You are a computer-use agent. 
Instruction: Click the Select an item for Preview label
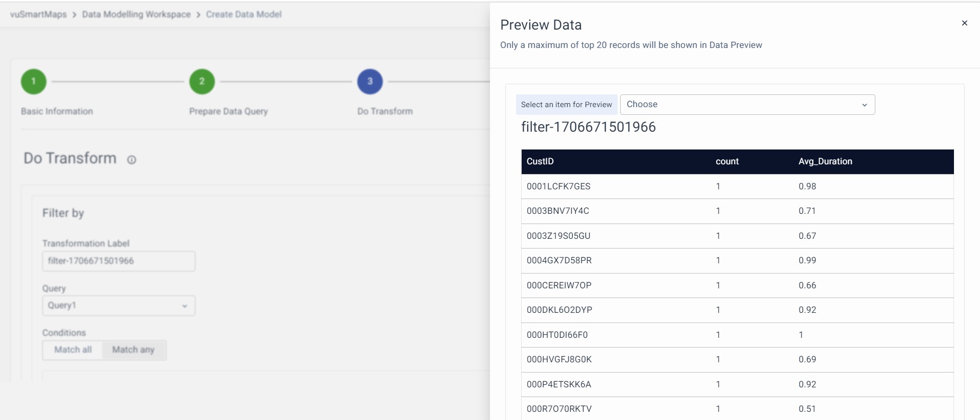click(566, 105)
